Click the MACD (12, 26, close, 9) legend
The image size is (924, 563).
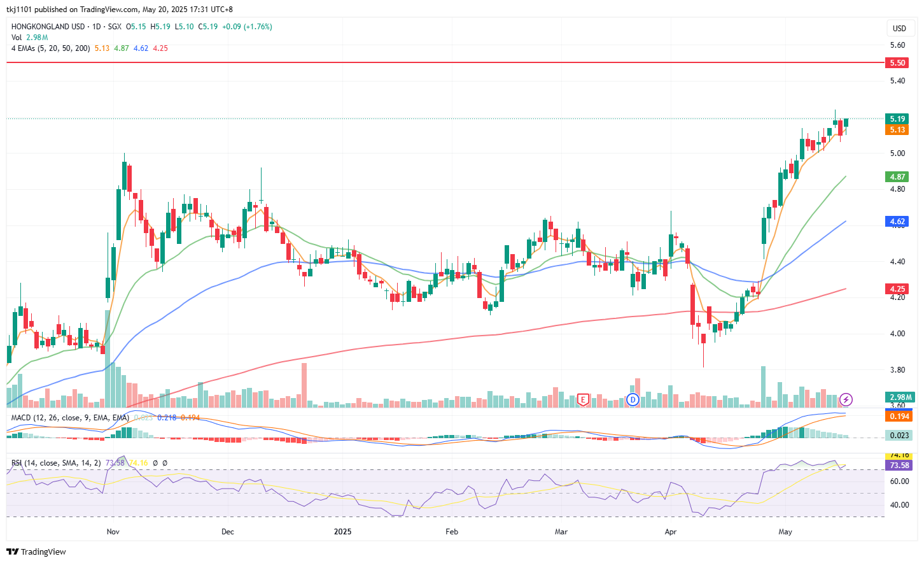pos(70,418)
